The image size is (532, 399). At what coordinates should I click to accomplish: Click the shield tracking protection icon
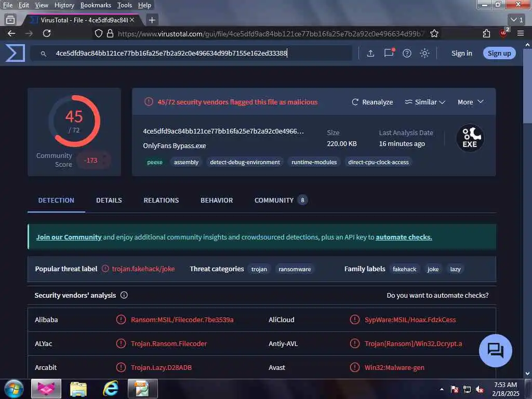pos(98,33)
